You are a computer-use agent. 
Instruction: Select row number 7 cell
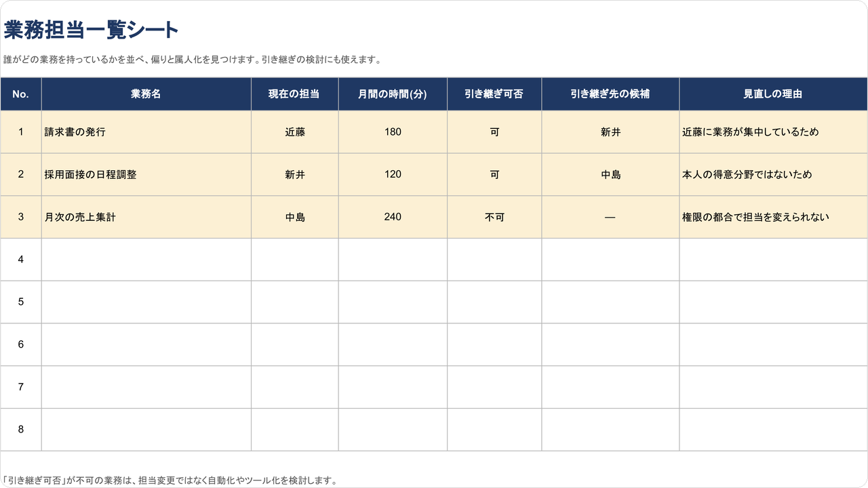pos(21,387)
